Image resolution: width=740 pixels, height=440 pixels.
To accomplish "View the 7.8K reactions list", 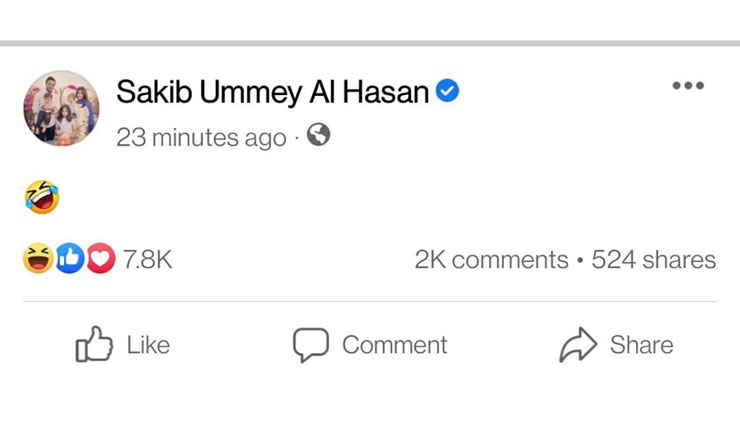I will (148, 260).
